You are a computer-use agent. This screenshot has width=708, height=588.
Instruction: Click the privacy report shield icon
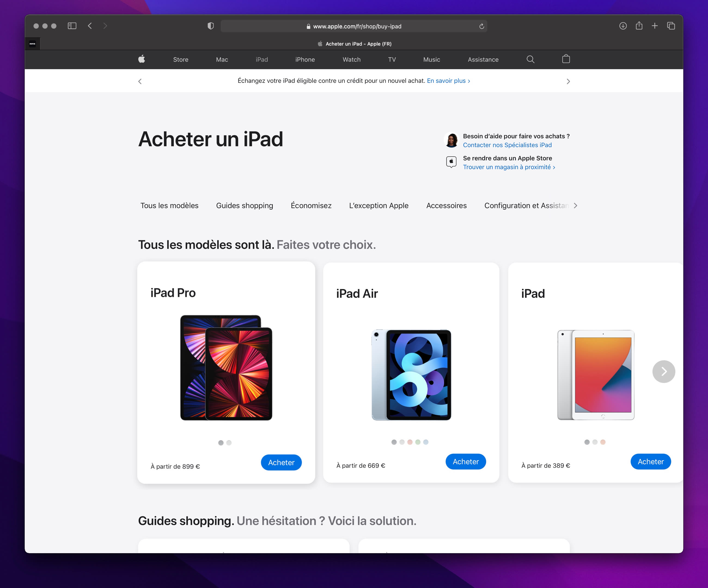(x=211, y=26)
